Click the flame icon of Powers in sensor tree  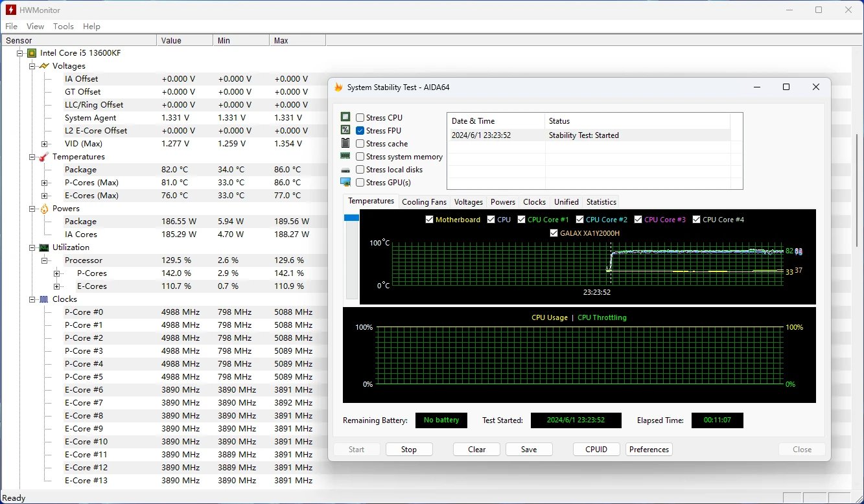[44, 209]
